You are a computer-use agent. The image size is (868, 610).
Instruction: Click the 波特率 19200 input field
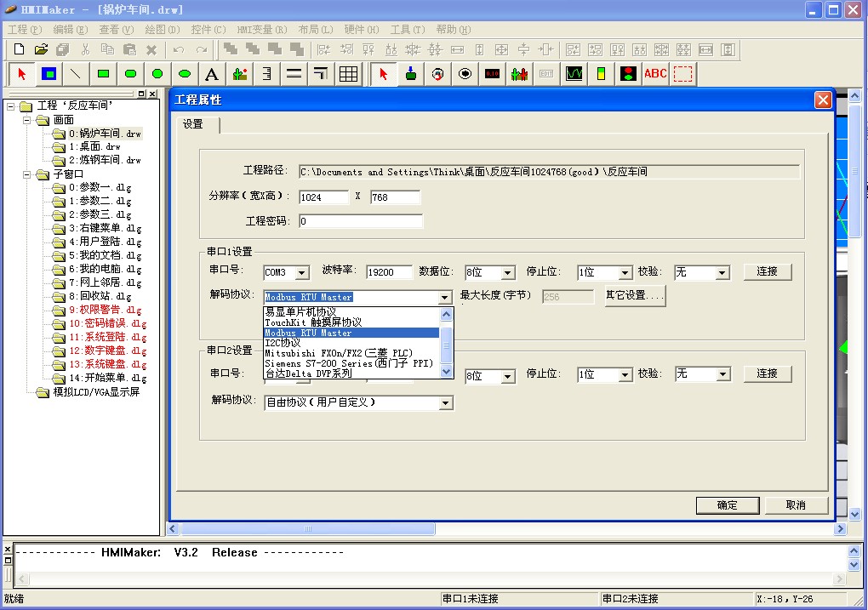pyautogui.click(x=389, y=272)
